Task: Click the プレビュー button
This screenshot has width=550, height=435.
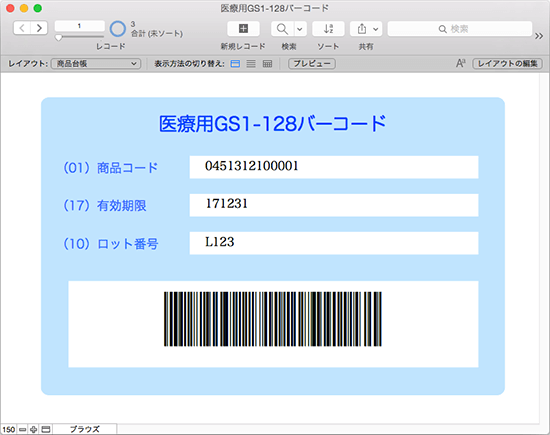Action: pos(312,63)
